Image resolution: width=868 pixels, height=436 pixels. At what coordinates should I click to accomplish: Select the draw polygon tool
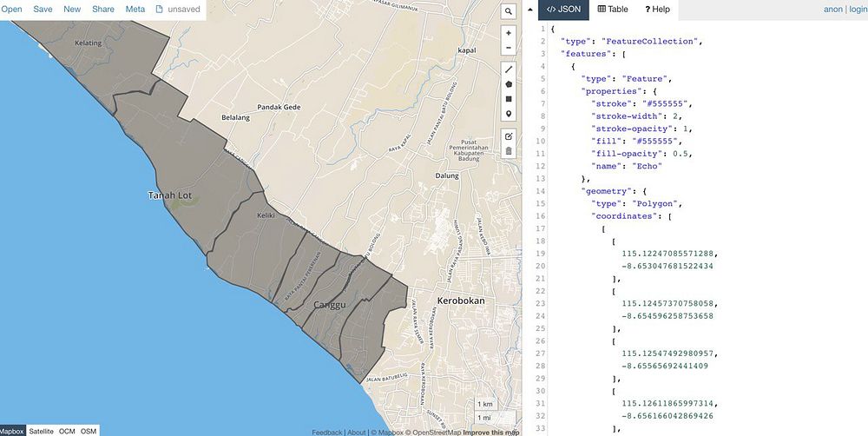(x=508, y=84)
